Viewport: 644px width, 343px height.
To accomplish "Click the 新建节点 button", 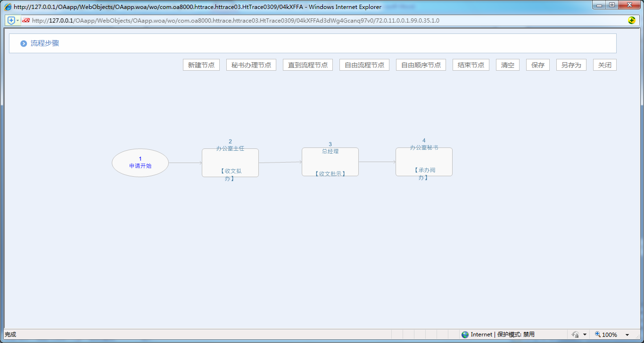I will (201, 65).
